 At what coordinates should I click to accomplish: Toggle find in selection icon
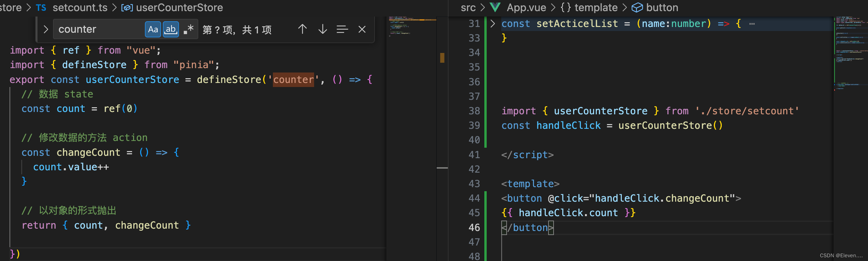pos(342,29)
